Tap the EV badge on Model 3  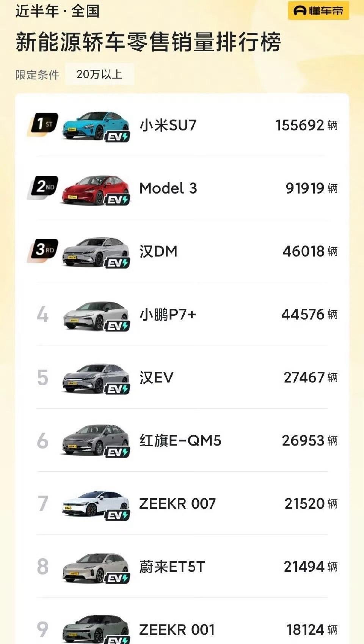coord(118,200)
